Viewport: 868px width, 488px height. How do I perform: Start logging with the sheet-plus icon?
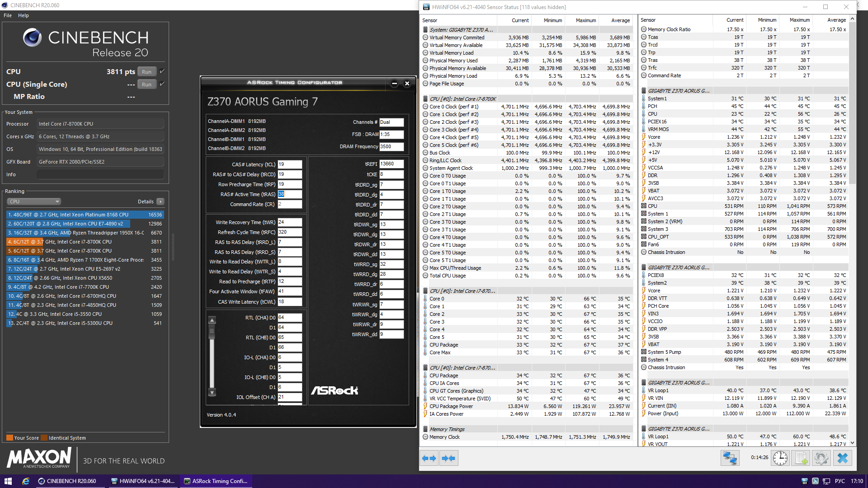801,458
